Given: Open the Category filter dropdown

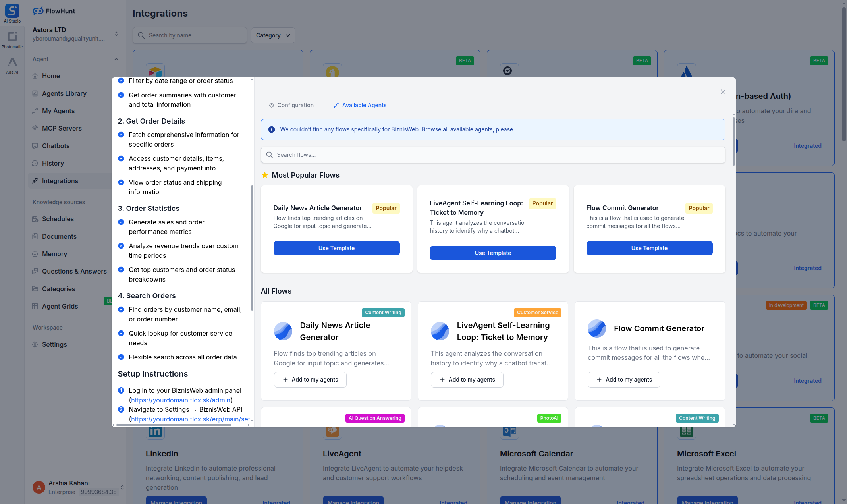Looking at the screenshot, I should coord(273,35).
